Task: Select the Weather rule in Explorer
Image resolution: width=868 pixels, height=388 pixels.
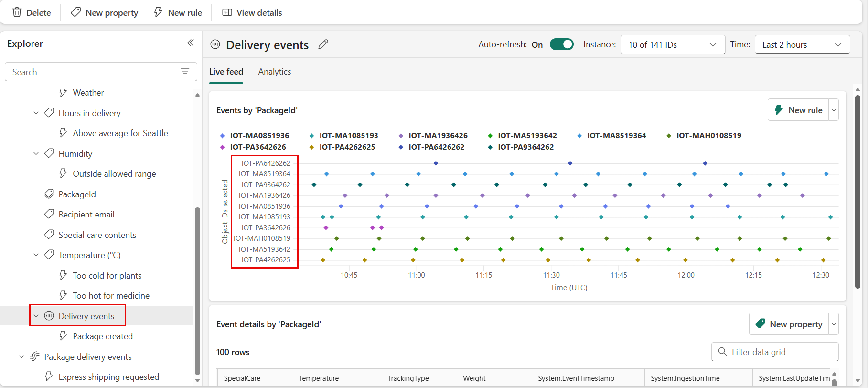Action: [x=88, y=93]
